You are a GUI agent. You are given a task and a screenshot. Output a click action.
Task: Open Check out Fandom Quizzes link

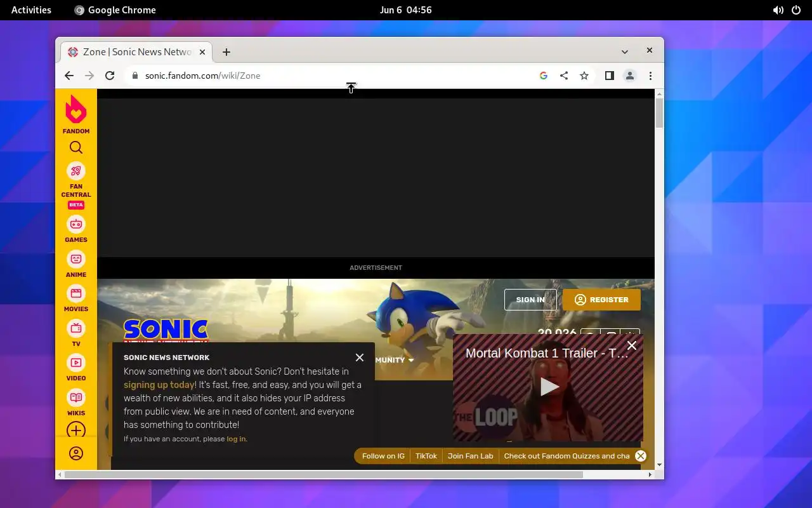tap(566, 456)
